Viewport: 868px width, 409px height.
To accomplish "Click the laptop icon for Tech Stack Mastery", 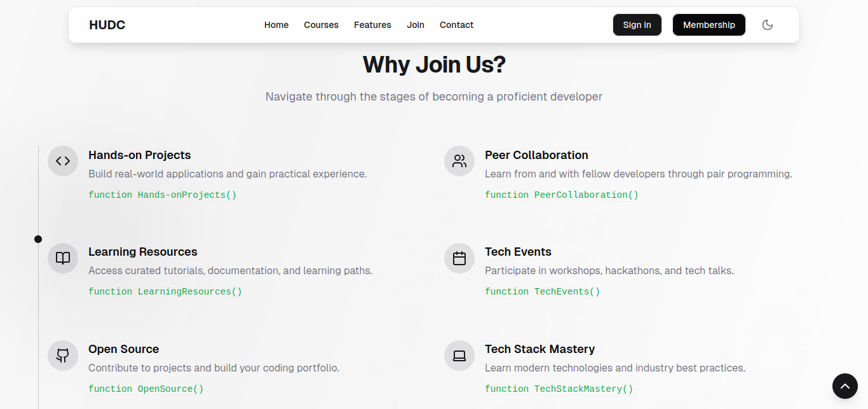I will [459, 356].
